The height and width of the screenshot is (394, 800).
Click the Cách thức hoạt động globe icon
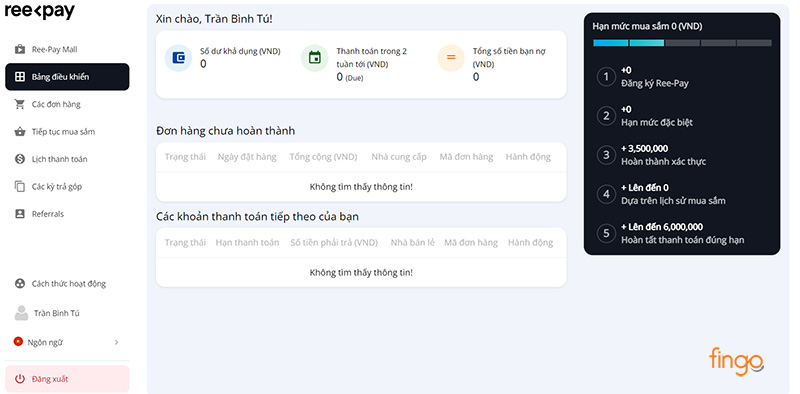tap(20, 284)
